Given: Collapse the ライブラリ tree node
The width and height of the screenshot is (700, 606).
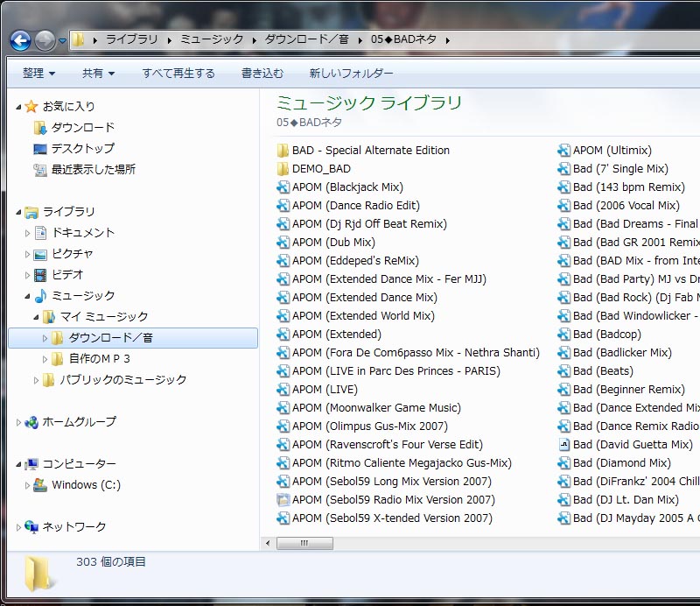Looking at the screenshot, I should (18, 212).
